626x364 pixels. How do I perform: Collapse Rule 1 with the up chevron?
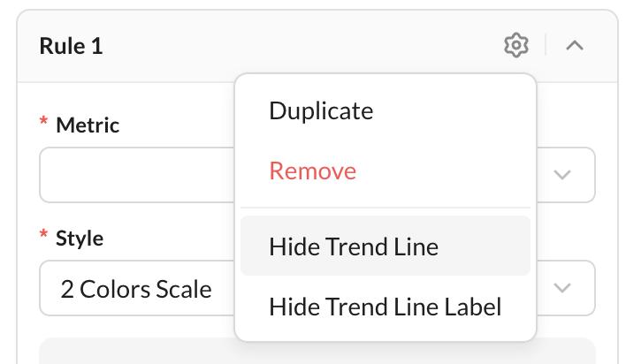click(x=575, y=45)
